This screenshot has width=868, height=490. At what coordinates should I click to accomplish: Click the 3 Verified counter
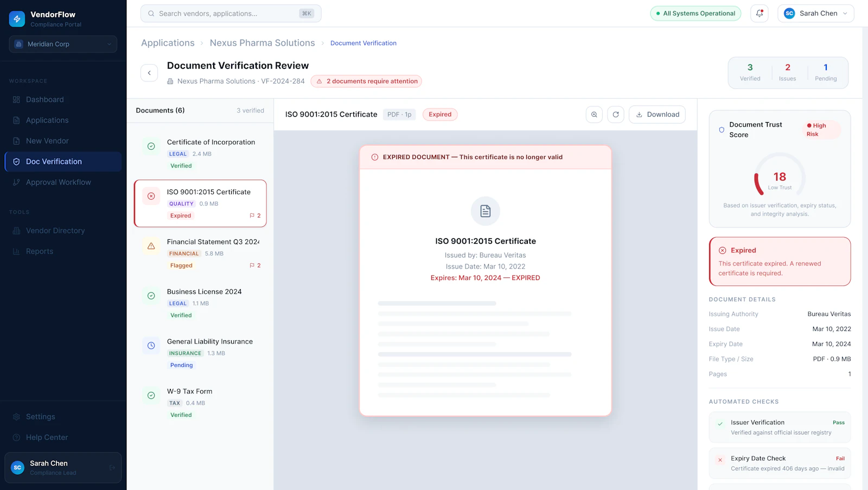[750, 72]
